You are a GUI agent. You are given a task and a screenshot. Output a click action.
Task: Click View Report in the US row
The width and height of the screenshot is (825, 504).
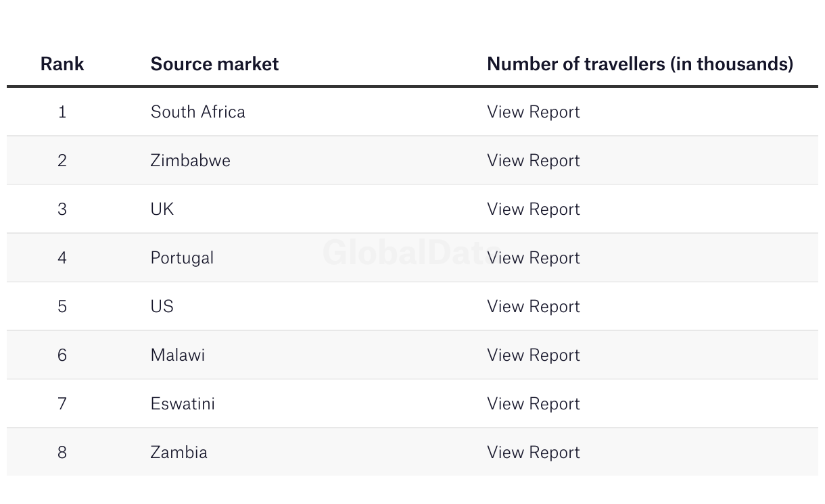[533, 307]
